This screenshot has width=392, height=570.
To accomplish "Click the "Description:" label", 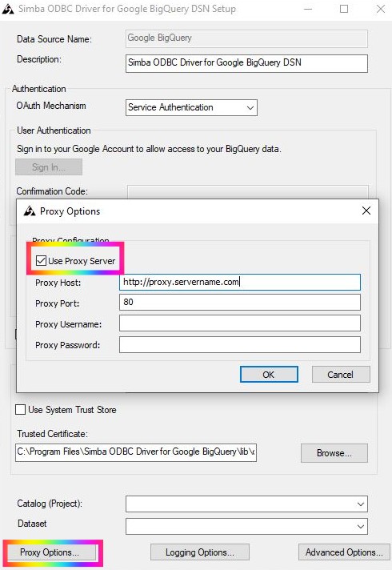I will 39,59.
